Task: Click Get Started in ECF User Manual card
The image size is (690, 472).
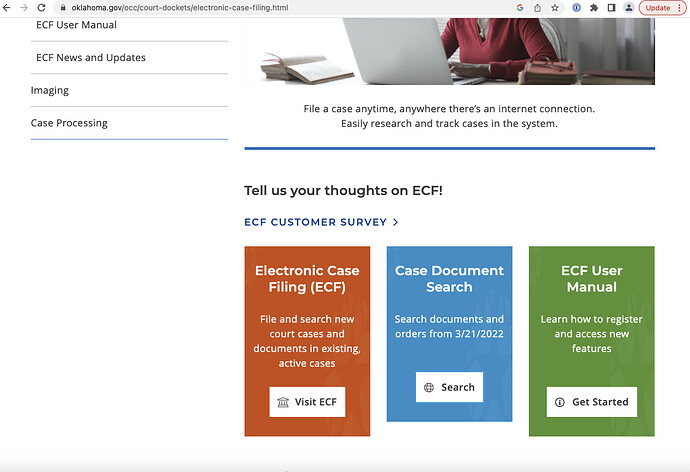Action: tap(591, 402)
